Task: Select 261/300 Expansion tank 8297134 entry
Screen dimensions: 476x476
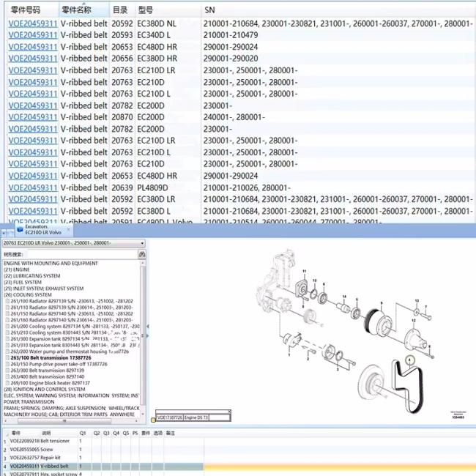Action: tap(75, 339)
